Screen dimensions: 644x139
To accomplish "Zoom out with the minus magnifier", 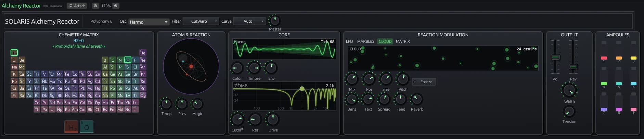I will pyautogui.click(x=95, y=6).
